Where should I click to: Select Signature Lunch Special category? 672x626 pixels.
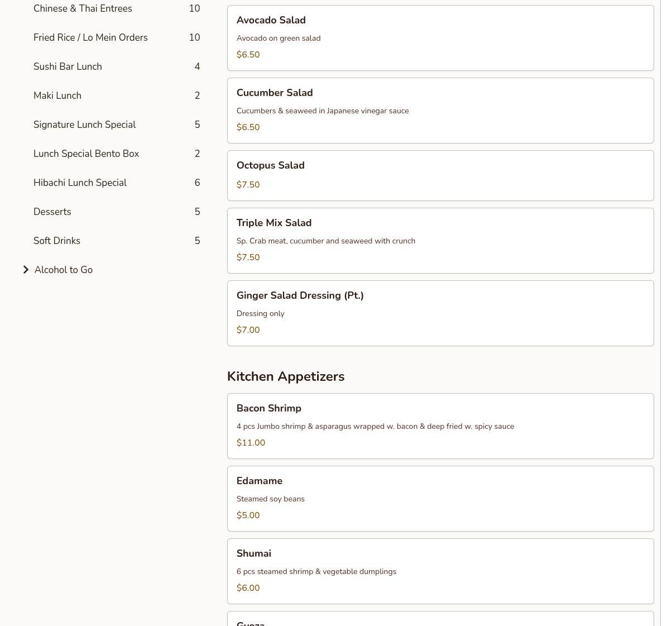pos(84,125)
